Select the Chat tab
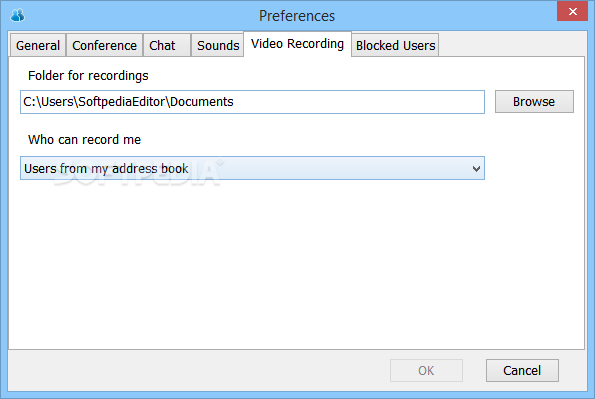Viewport: 595px width, 399px height. 167,45
